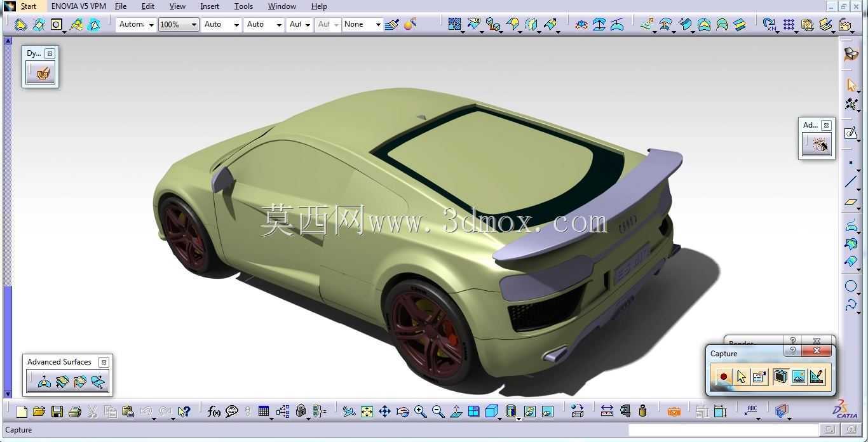Viewport: 868px width, 442px height.
Task: Click the Open folder icon
Action: point(39,412)
